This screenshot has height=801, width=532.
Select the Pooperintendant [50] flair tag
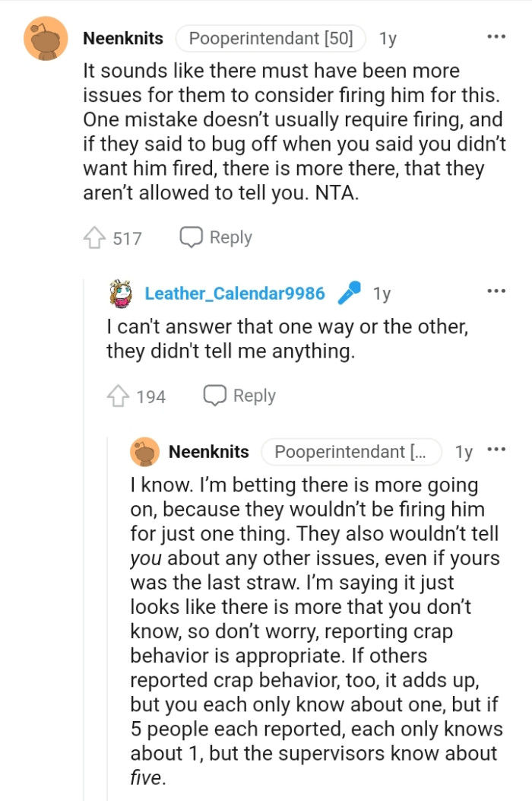point(271,37)
